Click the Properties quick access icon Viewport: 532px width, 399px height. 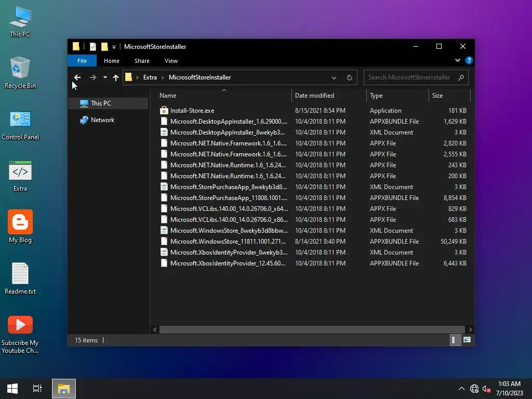pos(92,46)
